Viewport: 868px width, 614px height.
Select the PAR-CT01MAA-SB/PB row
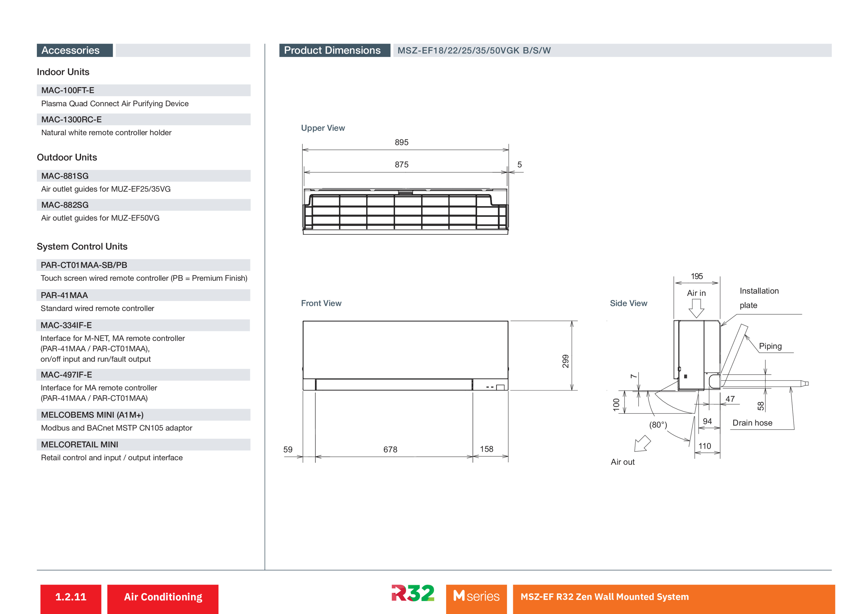(x=143, y=265)
